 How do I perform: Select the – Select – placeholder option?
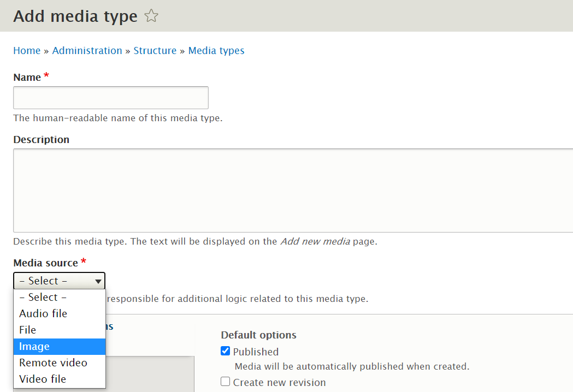(x=42, y=297)
